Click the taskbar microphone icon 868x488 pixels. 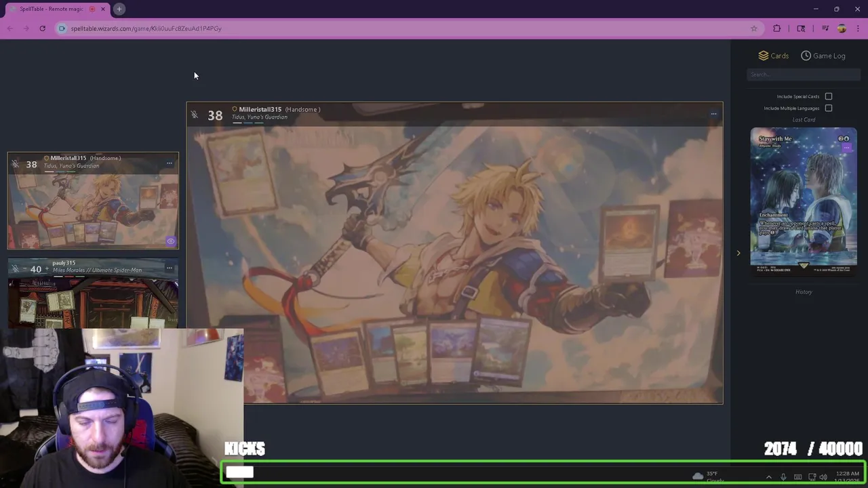(783, 477)
